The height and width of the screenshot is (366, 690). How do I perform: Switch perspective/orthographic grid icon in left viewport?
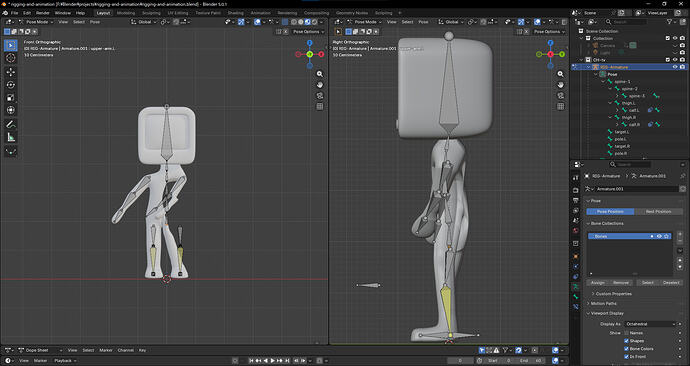tap(320, 106)
